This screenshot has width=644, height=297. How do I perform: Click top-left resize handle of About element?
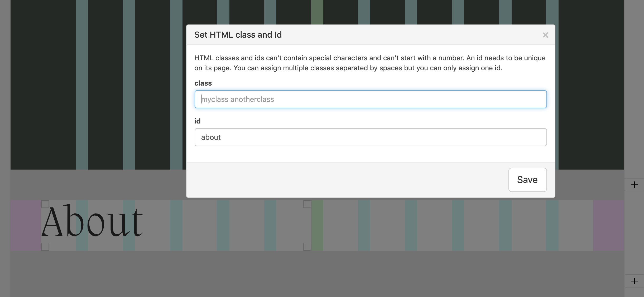[x=45, y=204]
